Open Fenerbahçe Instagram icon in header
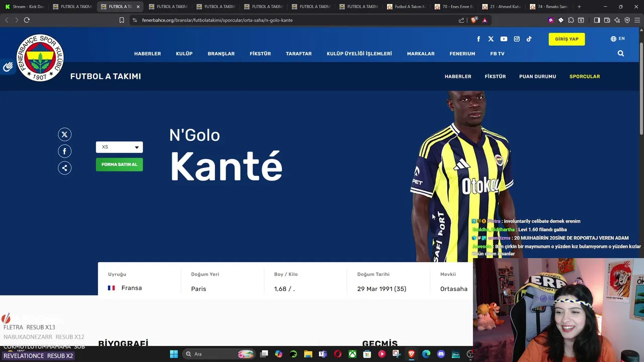Screen dimensions: 644x362 coord(517,39)
